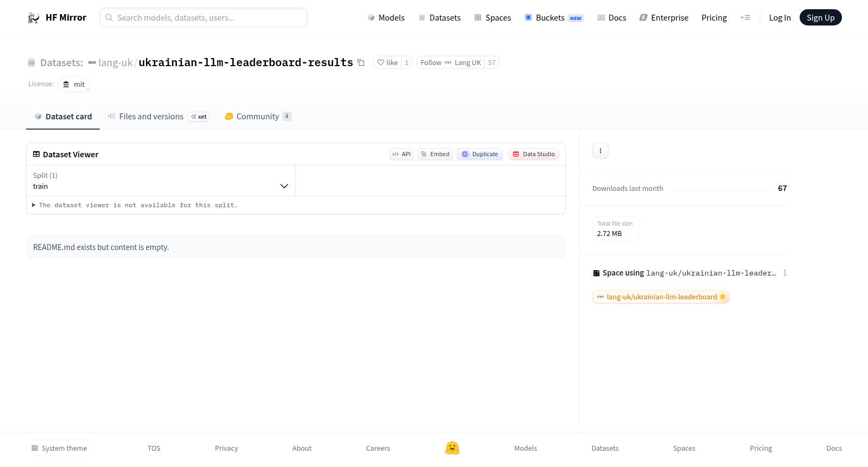This screenshot has width=868, height=467.
Task: Expand the Split train dropdown
Action: click(x=161, y=181)
